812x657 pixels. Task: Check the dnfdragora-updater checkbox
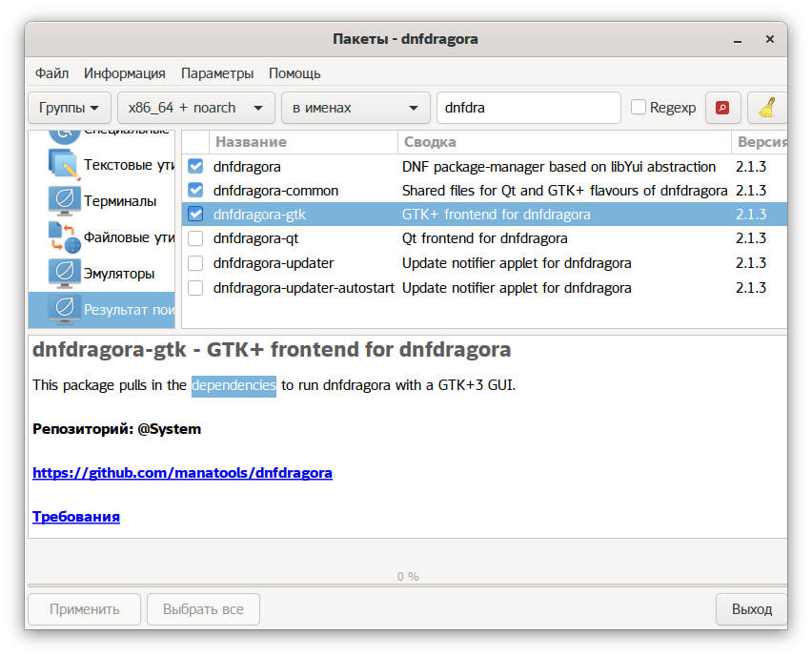click(x=195, y=263)
